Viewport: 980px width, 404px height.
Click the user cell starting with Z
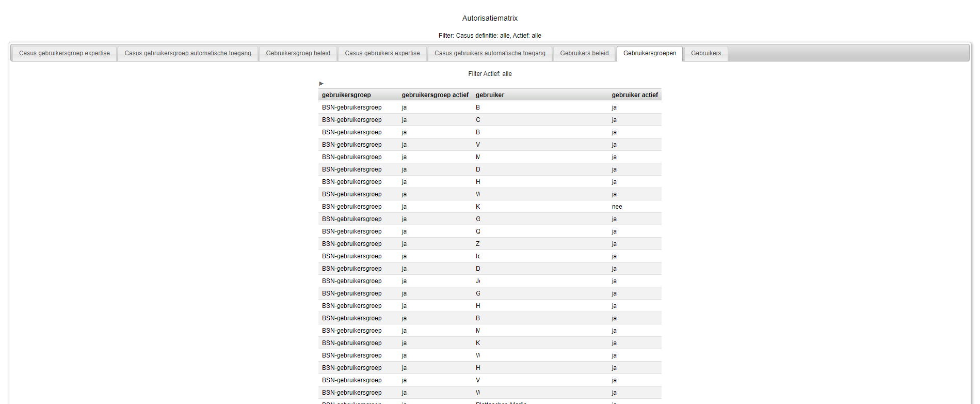(x=478, y=244)
